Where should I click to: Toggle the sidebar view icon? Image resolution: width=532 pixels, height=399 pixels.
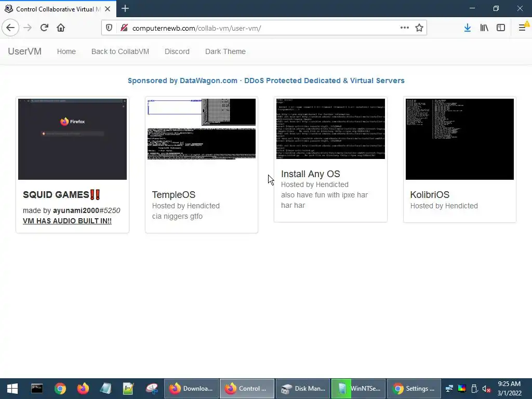point(501,28)
